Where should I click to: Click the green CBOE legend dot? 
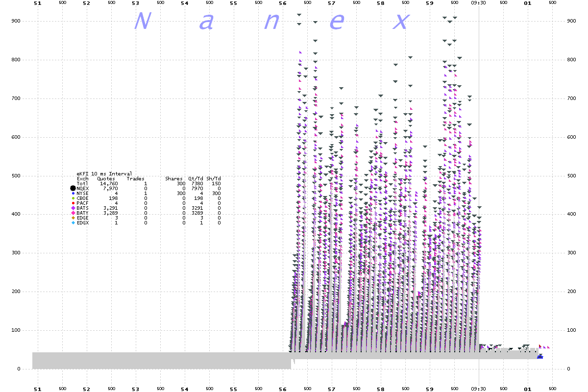73,198
